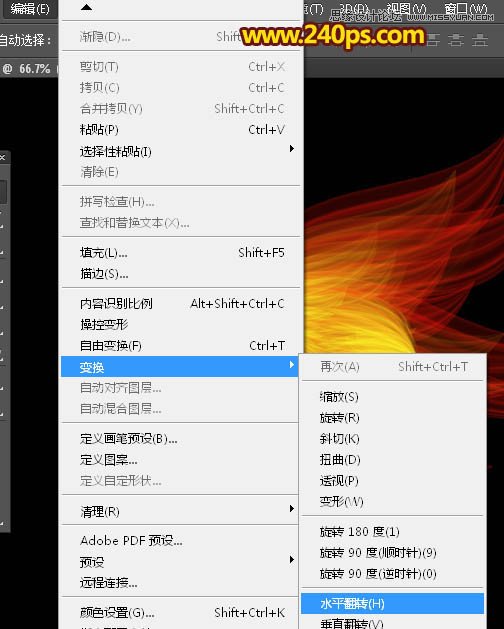Expand the 选择性粘贴(I) submenu arrow
The width and height of the screenshot is (504, 629).
292,149
